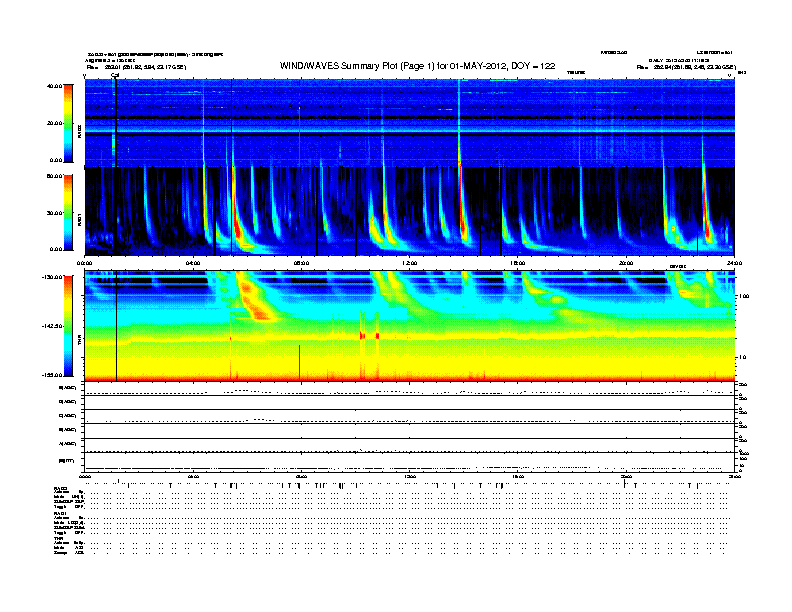Screen dimensions: 792x612
Task: Click the TNR intensity color bar
Action: (68, 326)
